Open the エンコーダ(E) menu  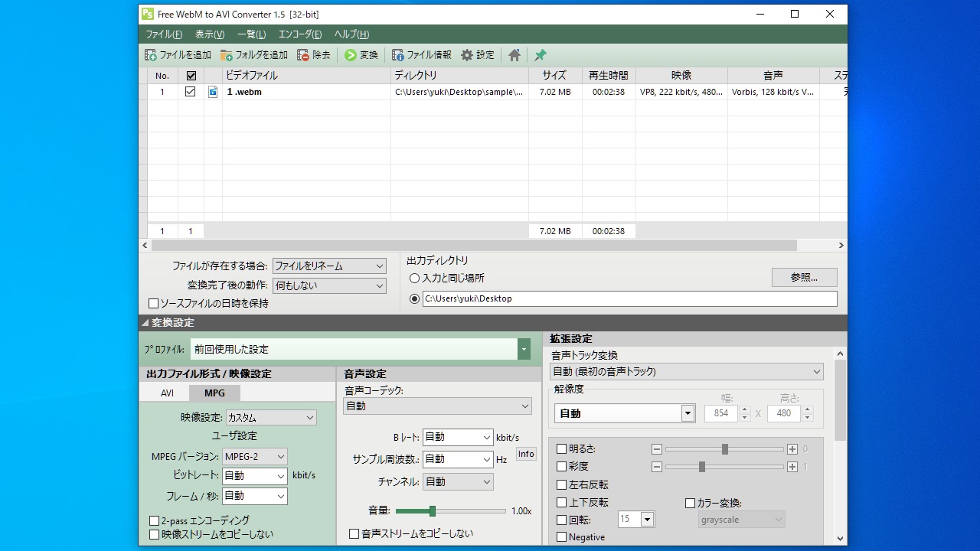(300, 34)
